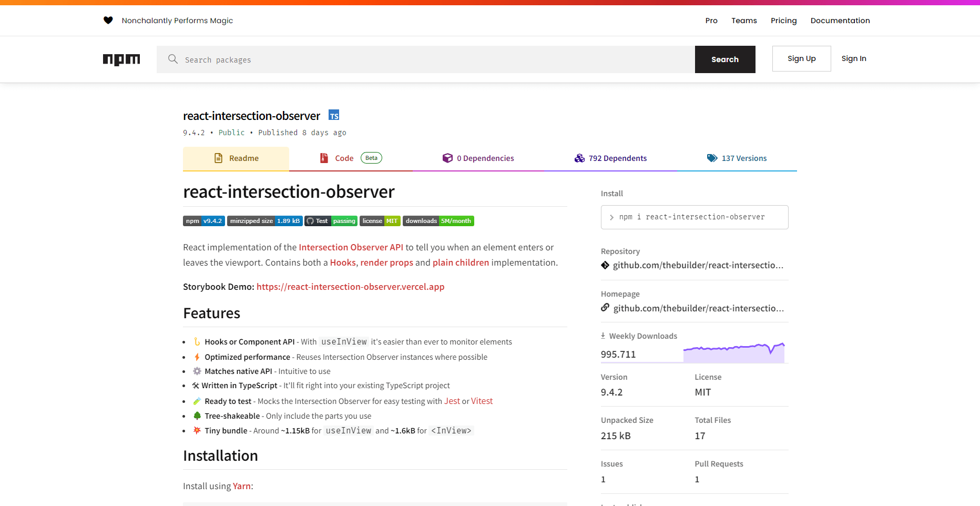Image resolution: width=980 pixels, height=506 pixels.
Task: Click the license MIT badge
Action: (x=380, y=221)
